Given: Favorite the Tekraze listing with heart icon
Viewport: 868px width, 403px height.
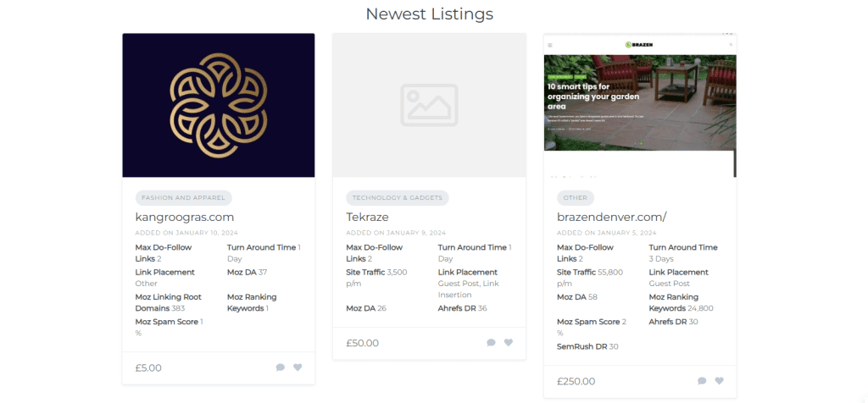Looking at the screenshot, I should click(509, 343).
